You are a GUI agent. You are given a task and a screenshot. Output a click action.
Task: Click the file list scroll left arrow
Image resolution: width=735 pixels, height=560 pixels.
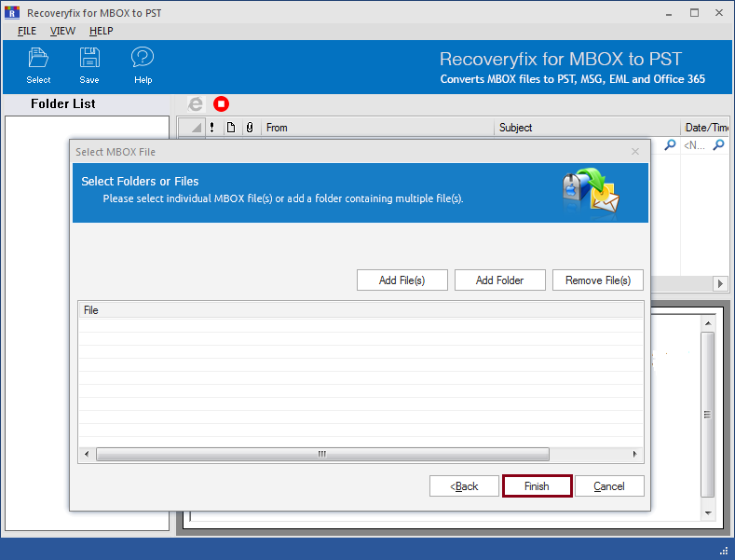pyautogui.click(x=87, y=454)
